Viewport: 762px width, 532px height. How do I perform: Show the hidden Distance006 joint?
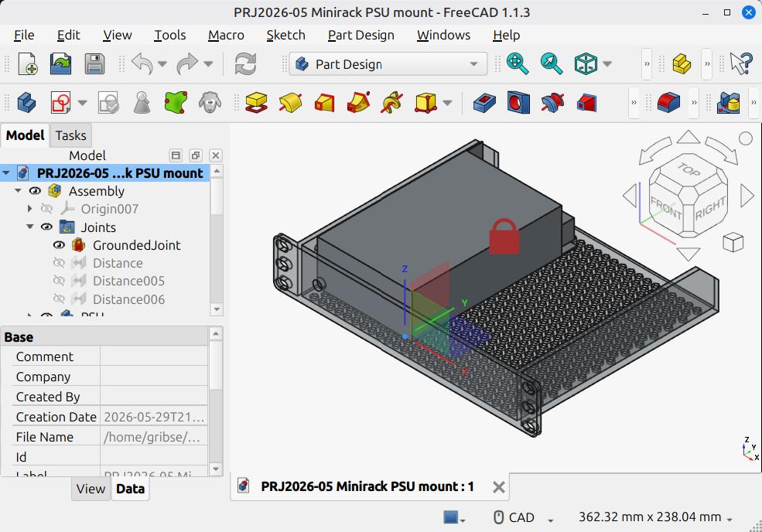click(59, 298)
